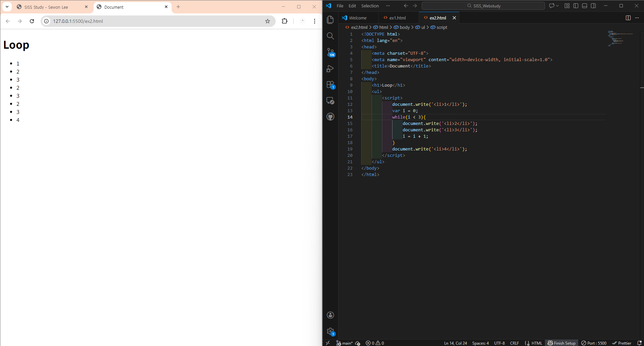Open the Search view in VS Code
644x346 pixels.
point(330,36)
